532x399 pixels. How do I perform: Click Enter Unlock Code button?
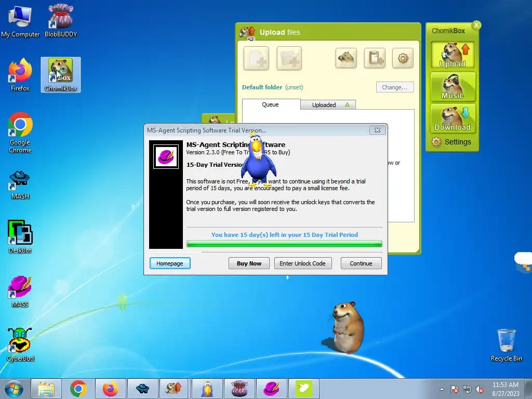(x=303, y=263)
